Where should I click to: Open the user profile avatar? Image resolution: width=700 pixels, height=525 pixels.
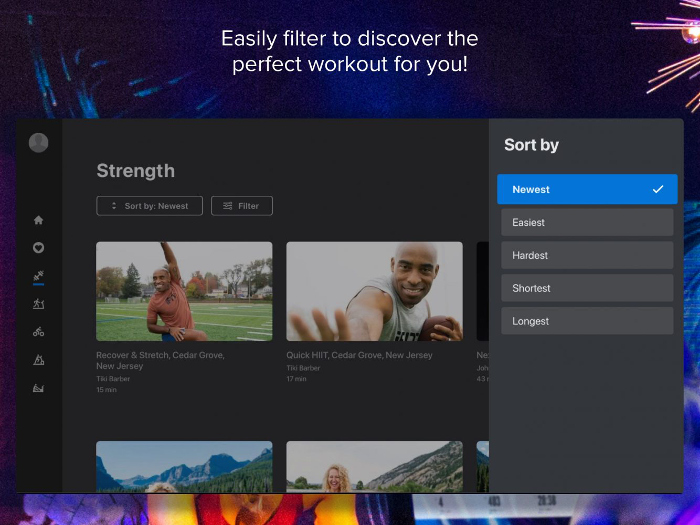coord(38,142)
